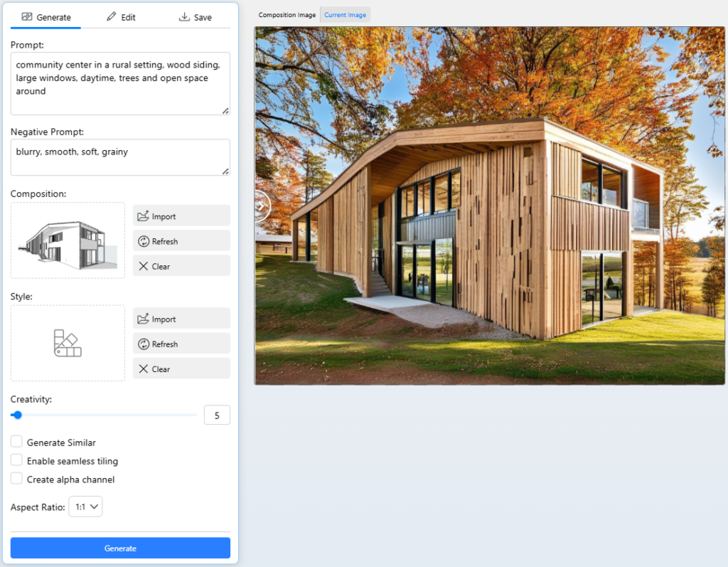Clear the Style image with X icon
This screenshot has width=728, height=567.
[143, 369]
